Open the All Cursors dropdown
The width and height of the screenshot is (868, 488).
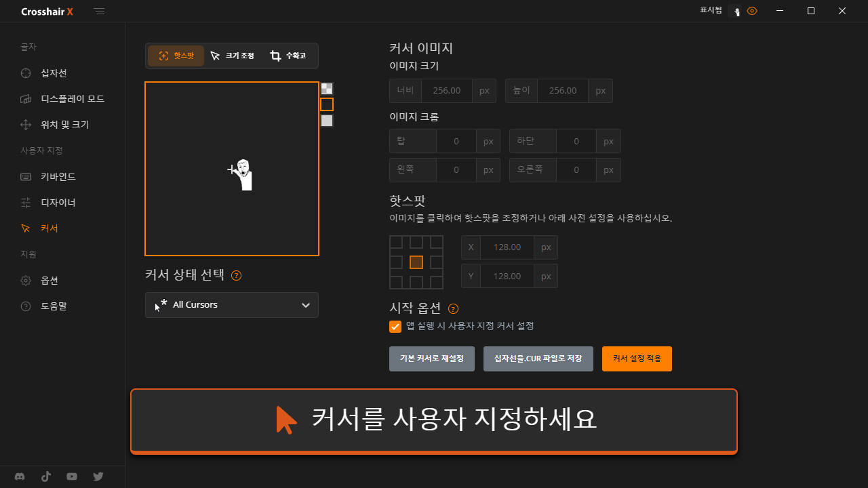(x=232, y=305)
